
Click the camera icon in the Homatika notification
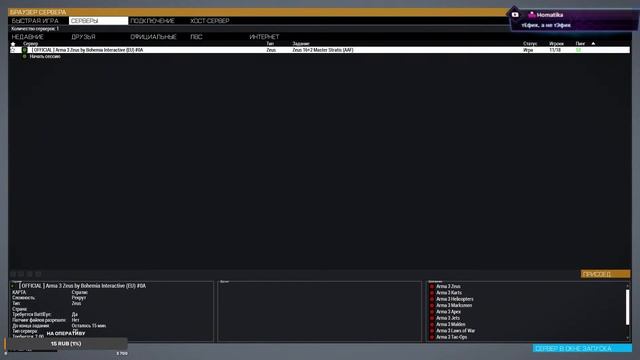tap(515, 15)
